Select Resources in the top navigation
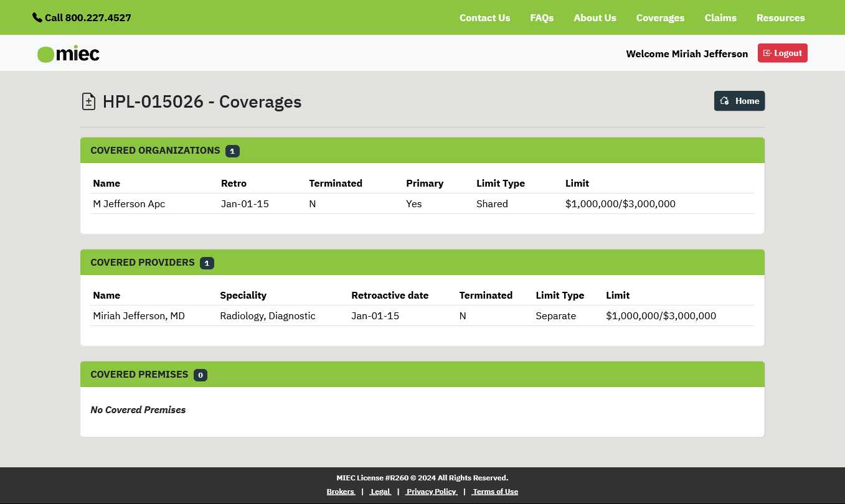The width and height of the screenshot is (845, 504). click(780, 17)
